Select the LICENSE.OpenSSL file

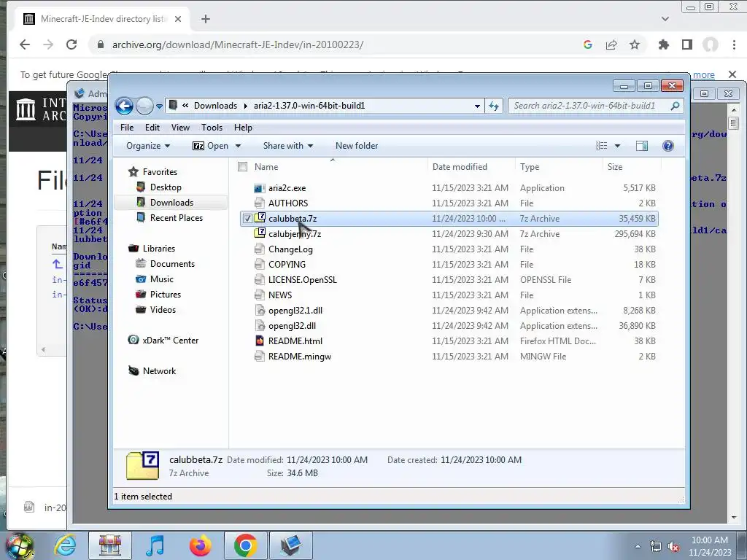tap(302, 279)
